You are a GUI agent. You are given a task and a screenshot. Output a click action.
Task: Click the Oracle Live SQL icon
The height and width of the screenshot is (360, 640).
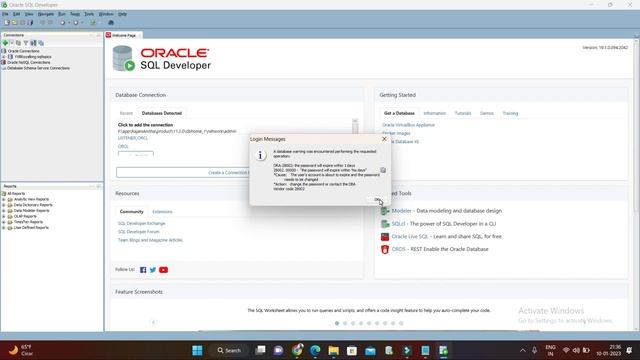pos(385,236)
